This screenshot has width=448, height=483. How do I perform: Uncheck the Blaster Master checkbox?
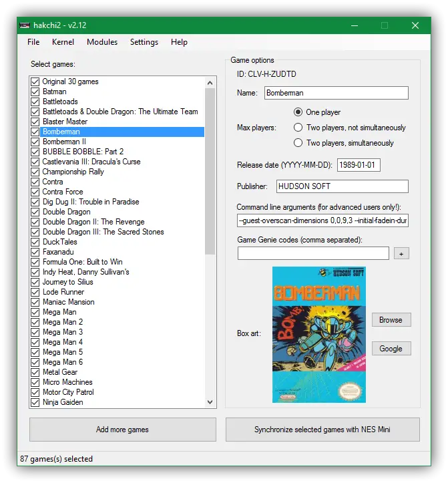[x=35, y=122]
